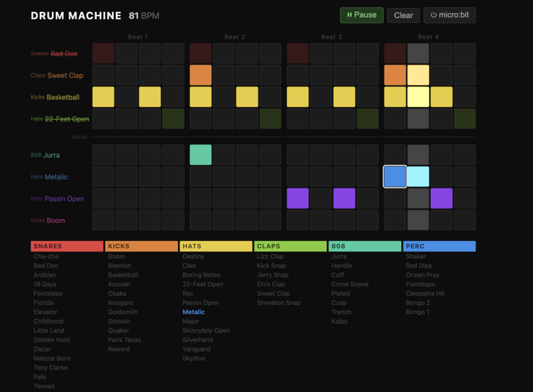Open the SNARES category header
Screen dimensions: 533x392
tap(67, 246)
